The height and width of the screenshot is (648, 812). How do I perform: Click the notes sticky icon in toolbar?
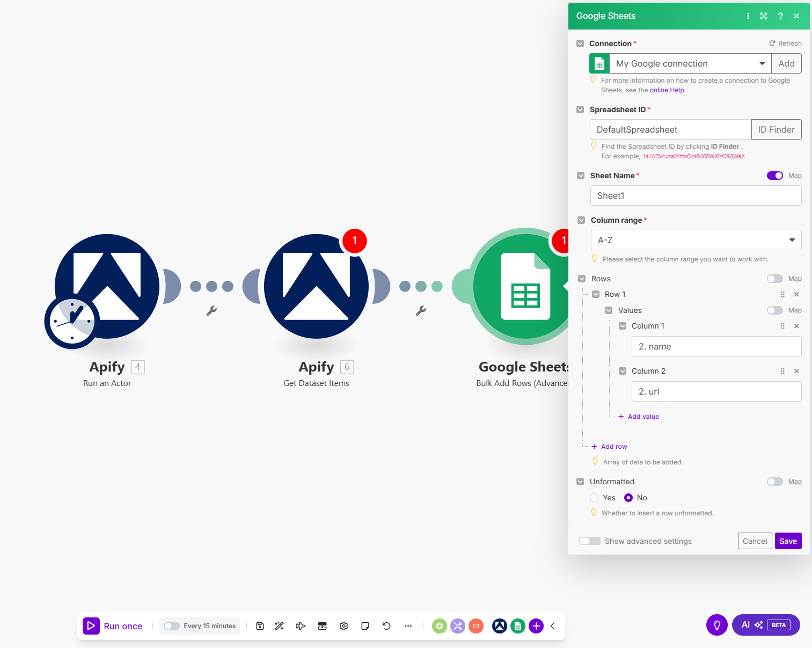(x=365, y=626)
